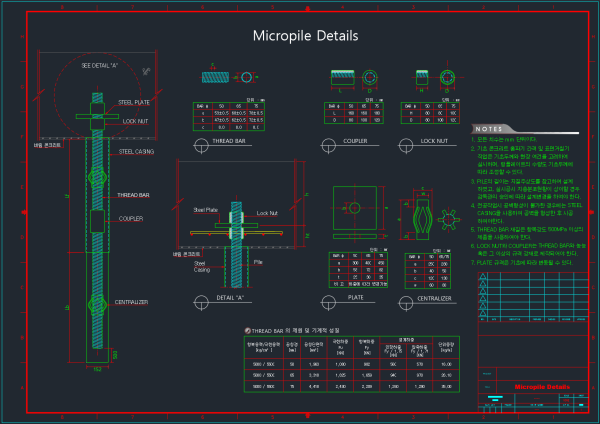
Task: Click marker circle beside CENTRALIZER title
Action: coord(406,303)
